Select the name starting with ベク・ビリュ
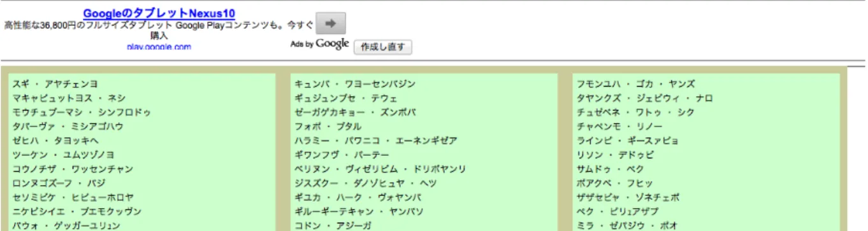This screenshot has height=231, width=868. [x=619, y=211]
